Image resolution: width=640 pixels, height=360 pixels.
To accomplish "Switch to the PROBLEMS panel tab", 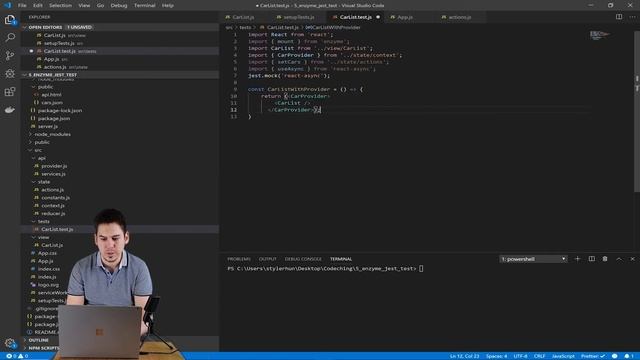I will tap(239, 259).
